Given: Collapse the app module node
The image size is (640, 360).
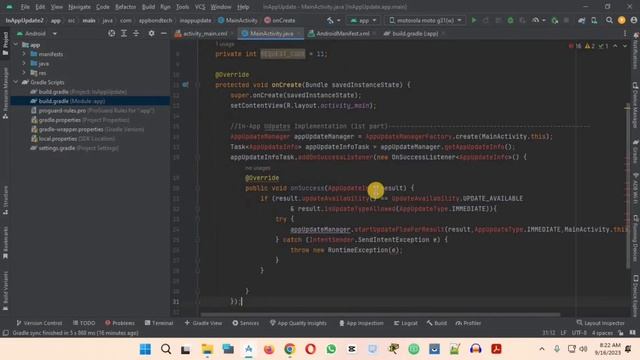Looking at the screenshot, I should tap(16, 44).
